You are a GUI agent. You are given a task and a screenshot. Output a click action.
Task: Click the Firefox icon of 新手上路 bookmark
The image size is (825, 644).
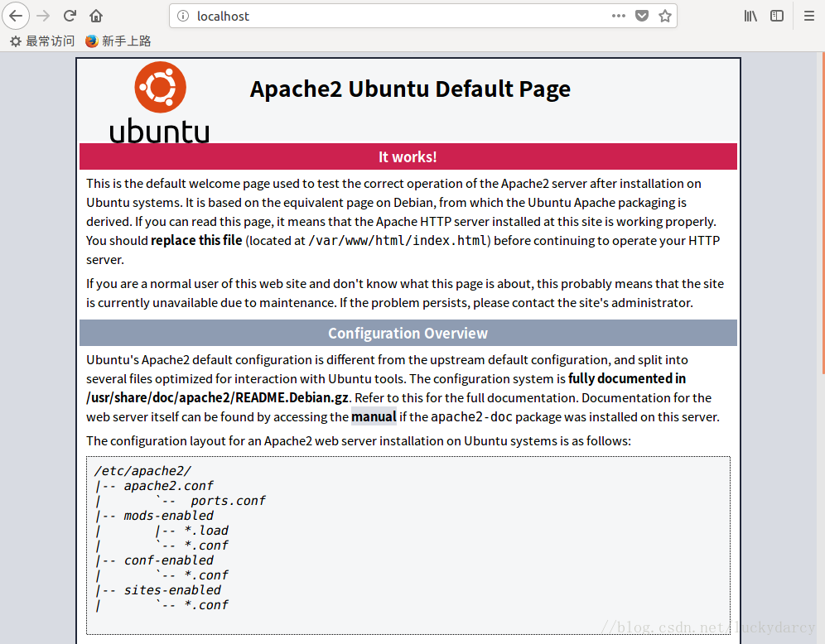point(92,41)
